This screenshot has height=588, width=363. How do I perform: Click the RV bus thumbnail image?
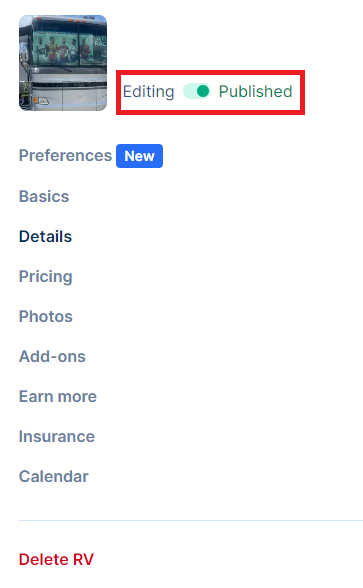click(x=63, y=63)
